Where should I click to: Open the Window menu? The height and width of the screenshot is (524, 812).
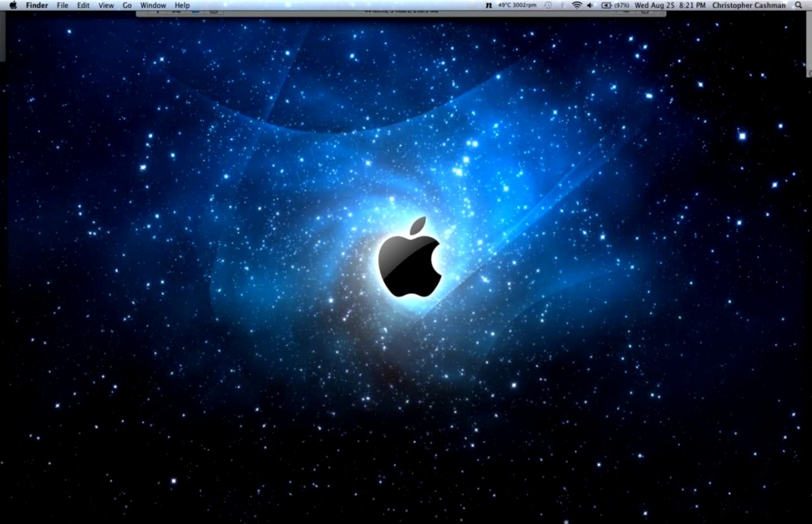tap(153, 5)
